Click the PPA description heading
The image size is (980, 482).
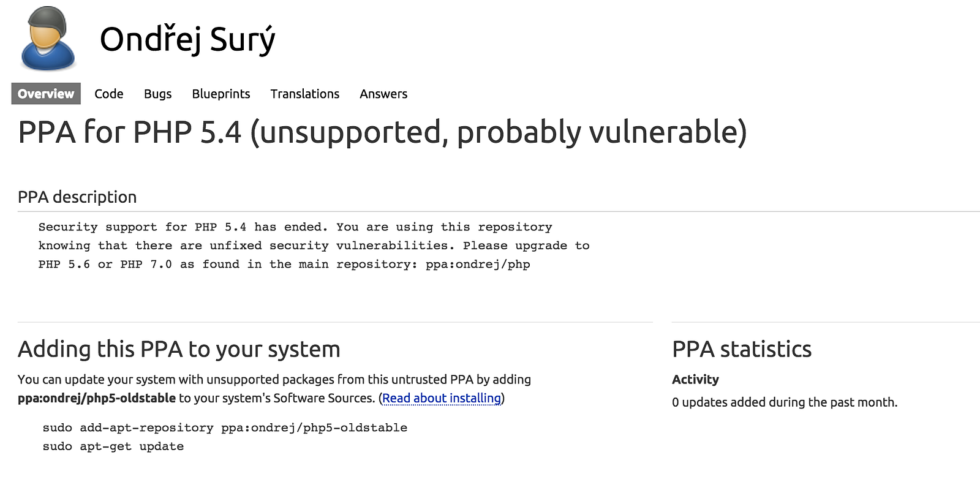click(x=77, y=197)
